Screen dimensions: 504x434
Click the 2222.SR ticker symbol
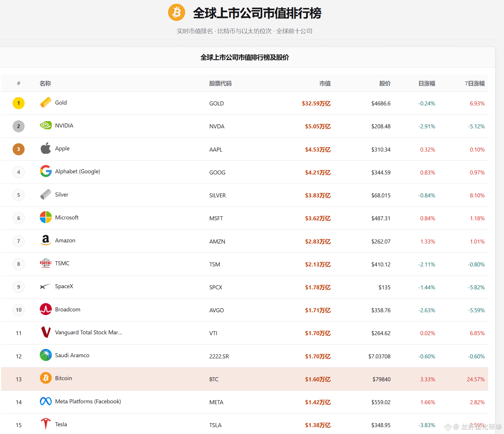219,356
